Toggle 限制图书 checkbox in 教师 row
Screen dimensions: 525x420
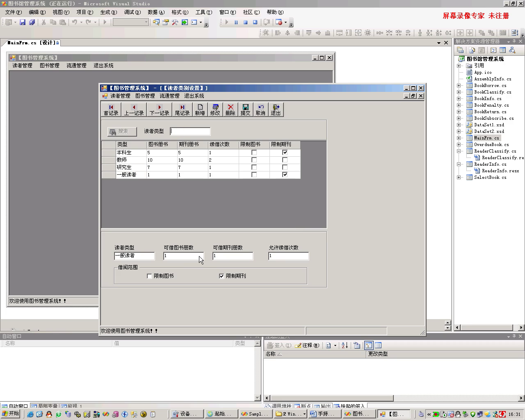pos(254,160)
